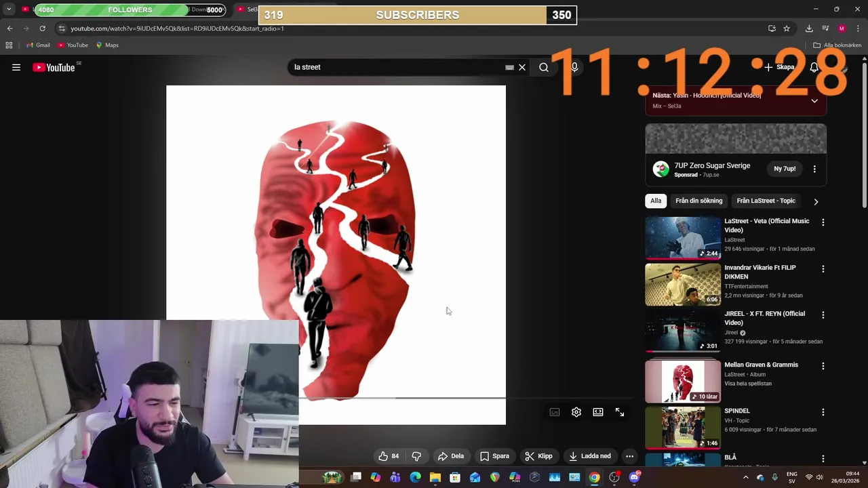
Task: Bookmark this page with star icon
Action: [x=787, y=28]
